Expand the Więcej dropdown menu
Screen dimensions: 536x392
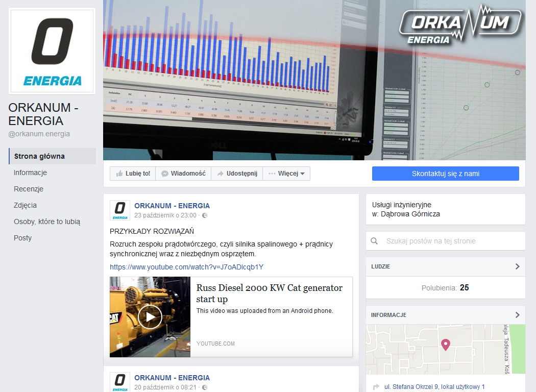point(286,174)
